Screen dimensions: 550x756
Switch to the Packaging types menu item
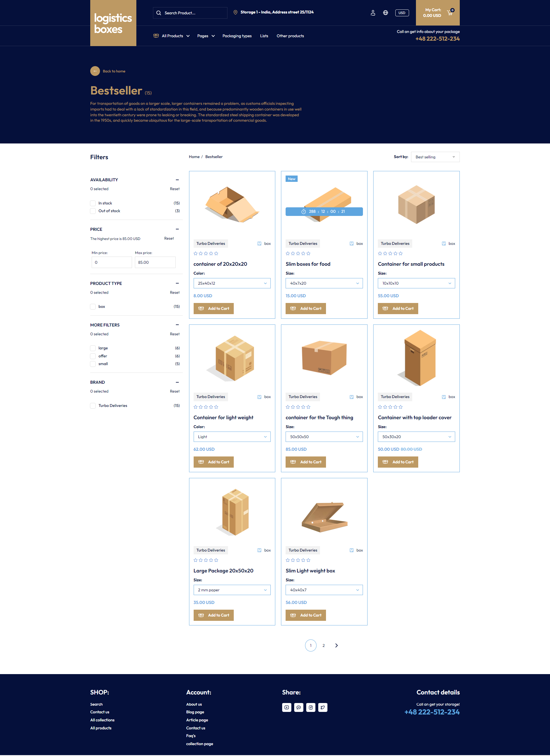(237, 36)
